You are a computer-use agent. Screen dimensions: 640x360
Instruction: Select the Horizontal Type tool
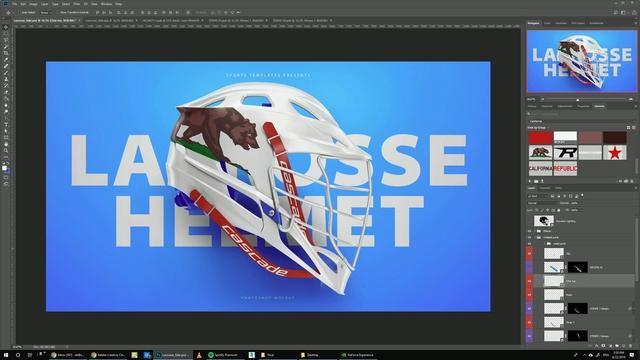[6, 124]
